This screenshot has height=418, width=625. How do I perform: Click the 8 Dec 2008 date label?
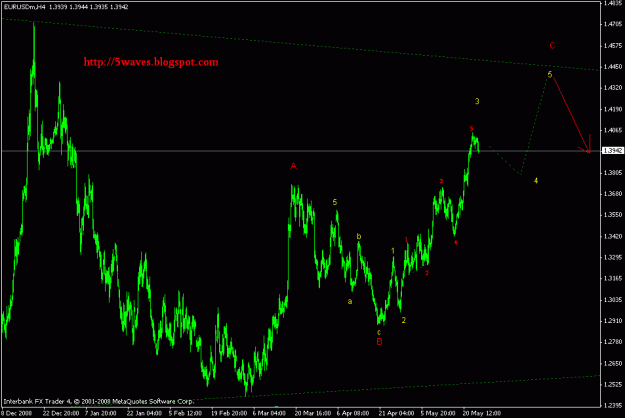point(17,413)
